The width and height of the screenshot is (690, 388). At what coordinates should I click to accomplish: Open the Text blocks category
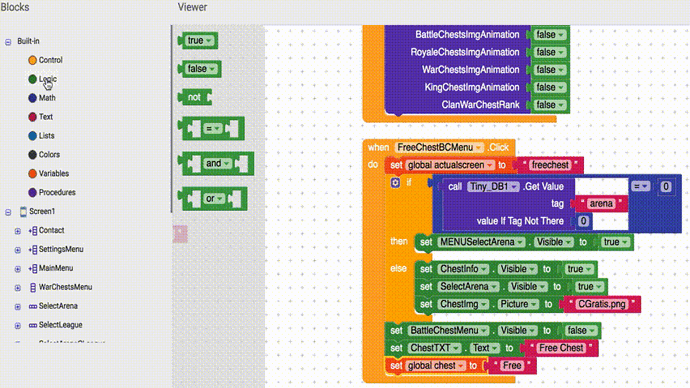(x=40, y=117)
